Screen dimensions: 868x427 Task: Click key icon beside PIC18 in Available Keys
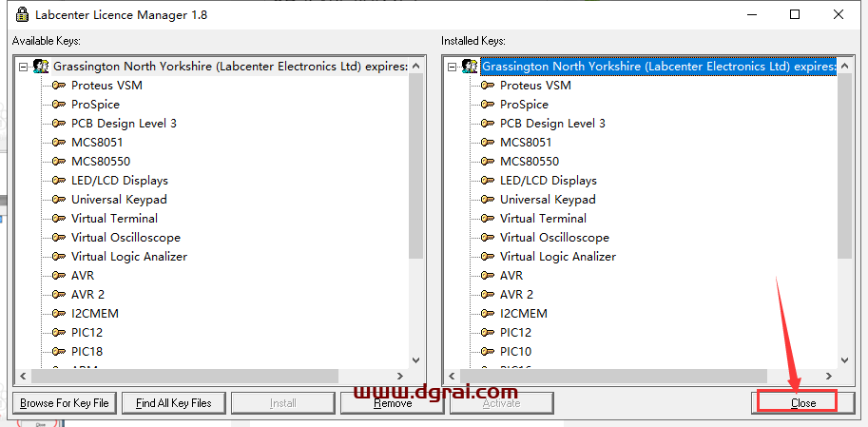59,351
